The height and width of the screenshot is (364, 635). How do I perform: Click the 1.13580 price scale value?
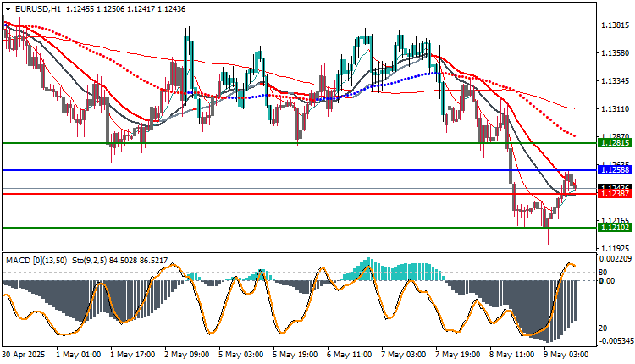click(616, 53)
